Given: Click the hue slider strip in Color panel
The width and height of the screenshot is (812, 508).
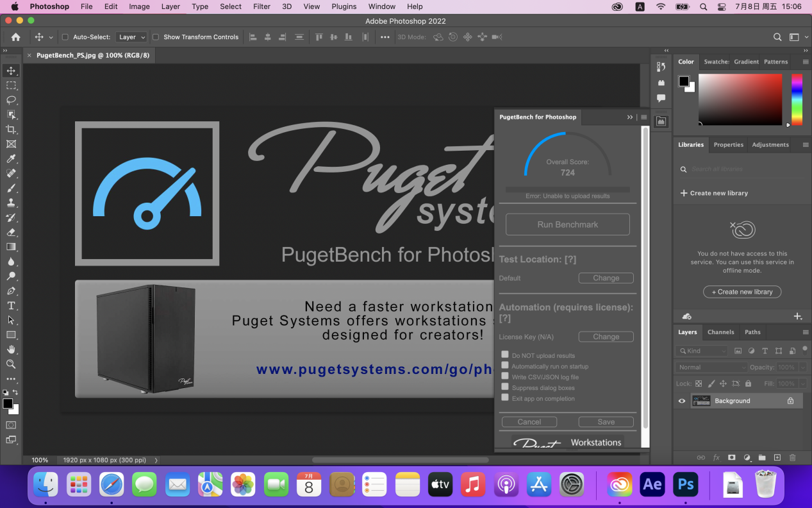Looking at the screenshot, I should 797,99.
